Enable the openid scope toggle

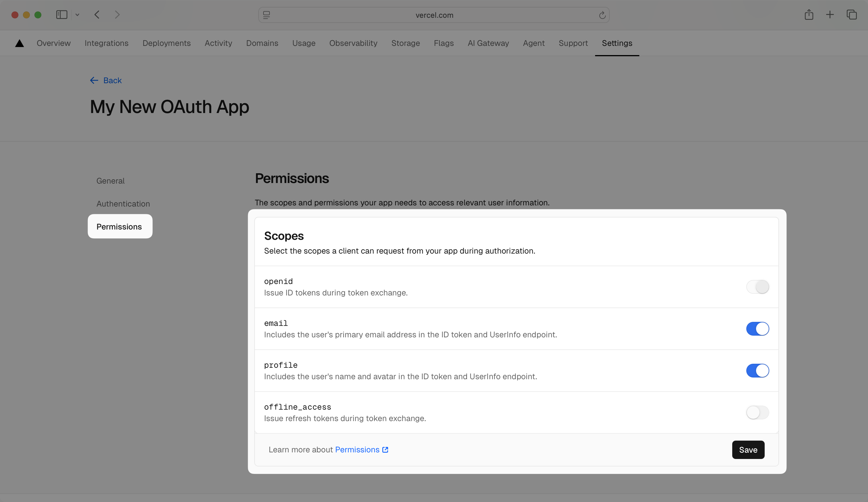pos(757,287)
